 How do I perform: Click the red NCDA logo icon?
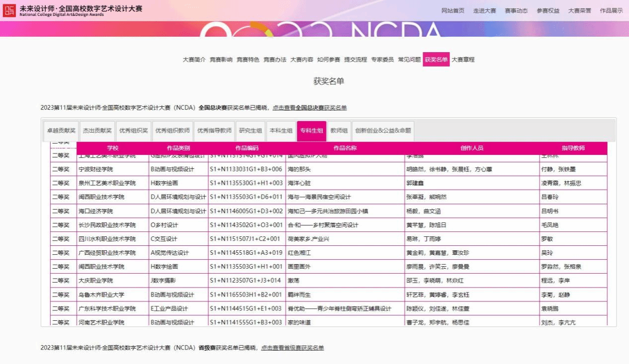coord(9,10)
